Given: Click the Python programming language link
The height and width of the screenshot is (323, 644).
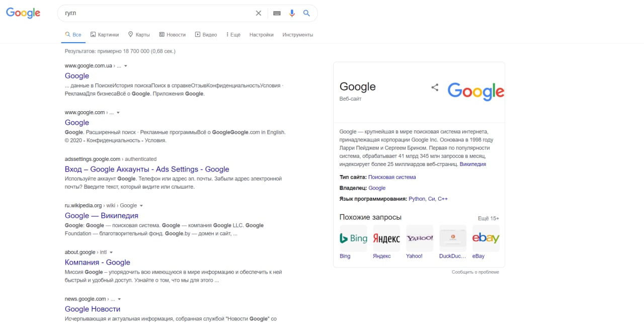Looking at the screenshot, I should click(417, 199).
